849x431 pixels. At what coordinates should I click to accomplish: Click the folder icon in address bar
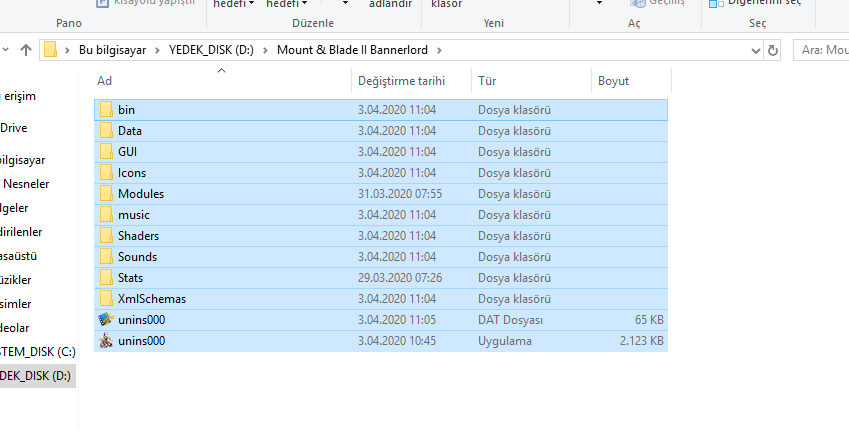click(50, 49)
